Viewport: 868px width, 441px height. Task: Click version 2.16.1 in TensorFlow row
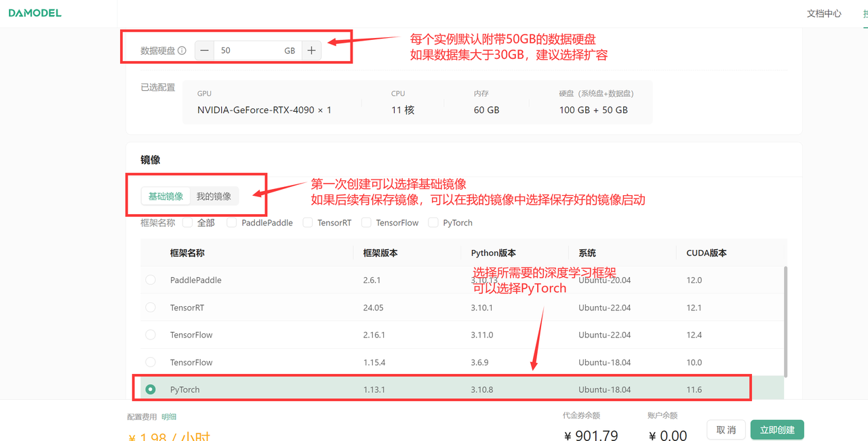tap(374, 335)
